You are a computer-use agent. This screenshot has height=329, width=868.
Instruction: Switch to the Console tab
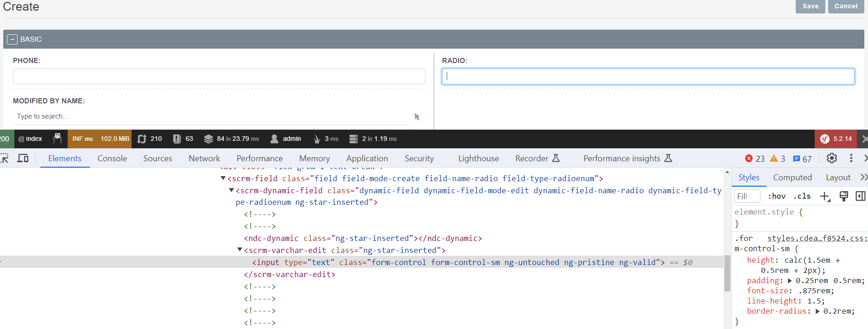tap(112, 158)
